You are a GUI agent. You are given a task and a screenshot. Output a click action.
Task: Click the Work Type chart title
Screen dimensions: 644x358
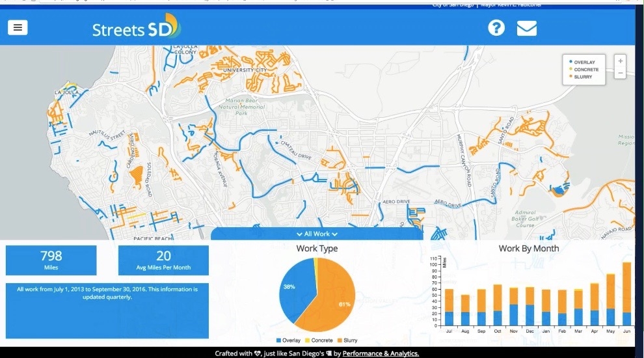(x=317, y=248)
